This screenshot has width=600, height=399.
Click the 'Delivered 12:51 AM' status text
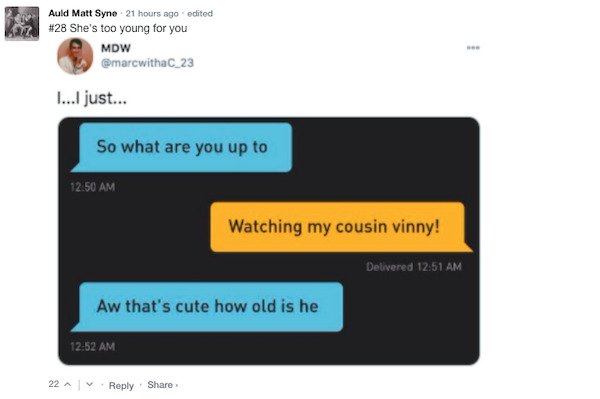coord(414,267)
